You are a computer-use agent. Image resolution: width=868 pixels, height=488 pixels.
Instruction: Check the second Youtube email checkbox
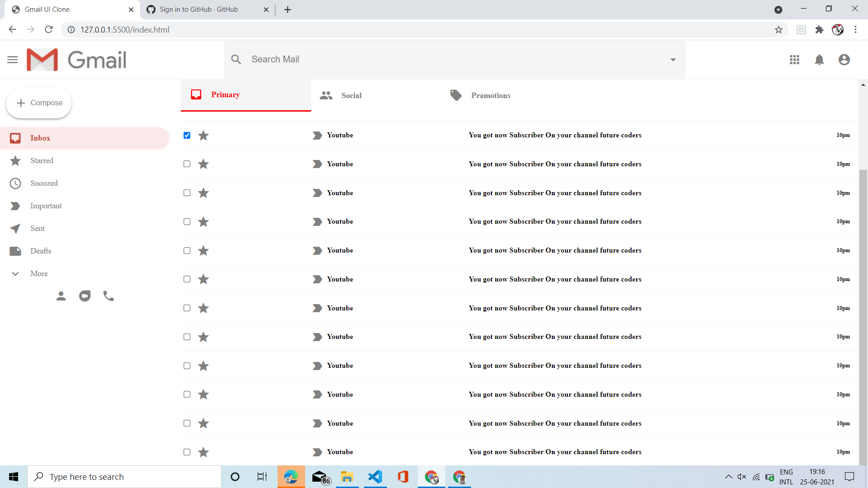[187, 164]
